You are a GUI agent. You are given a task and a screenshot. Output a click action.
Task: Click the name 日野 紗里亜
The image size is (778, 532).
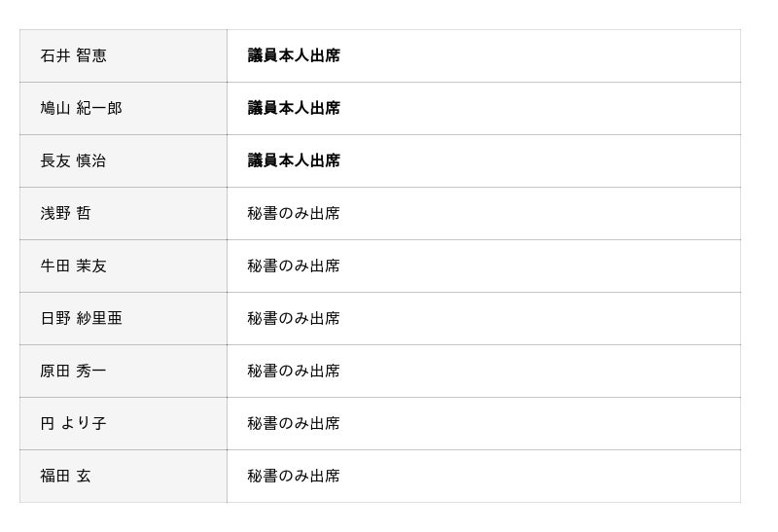[x=82, y=319]
